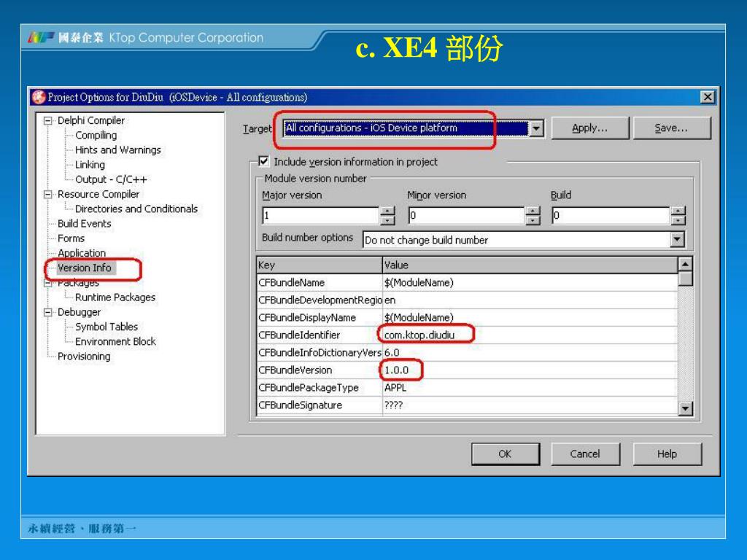
Task: Select Forms in the tree
Action: point(71,238)
